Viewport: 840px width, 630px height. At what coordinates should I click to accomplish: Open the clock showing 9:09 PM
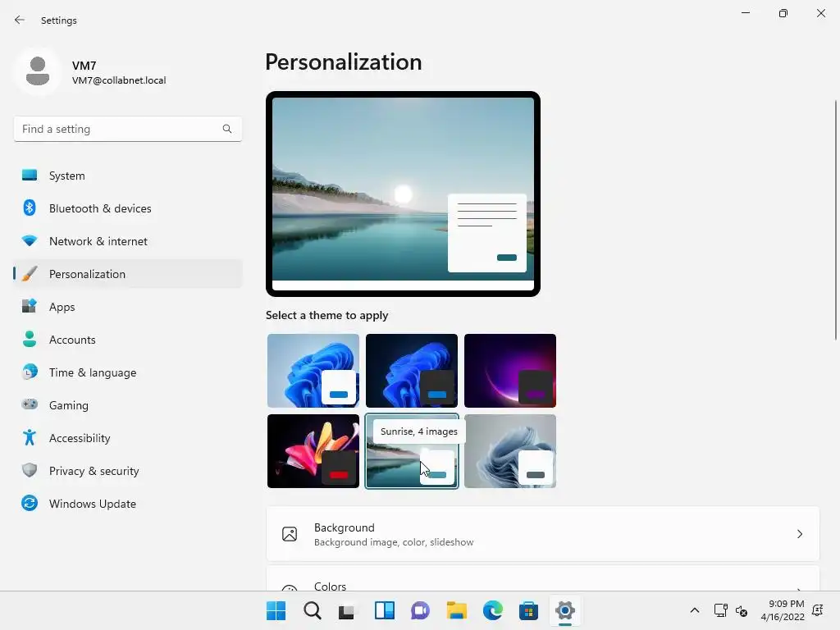(783, 610)
